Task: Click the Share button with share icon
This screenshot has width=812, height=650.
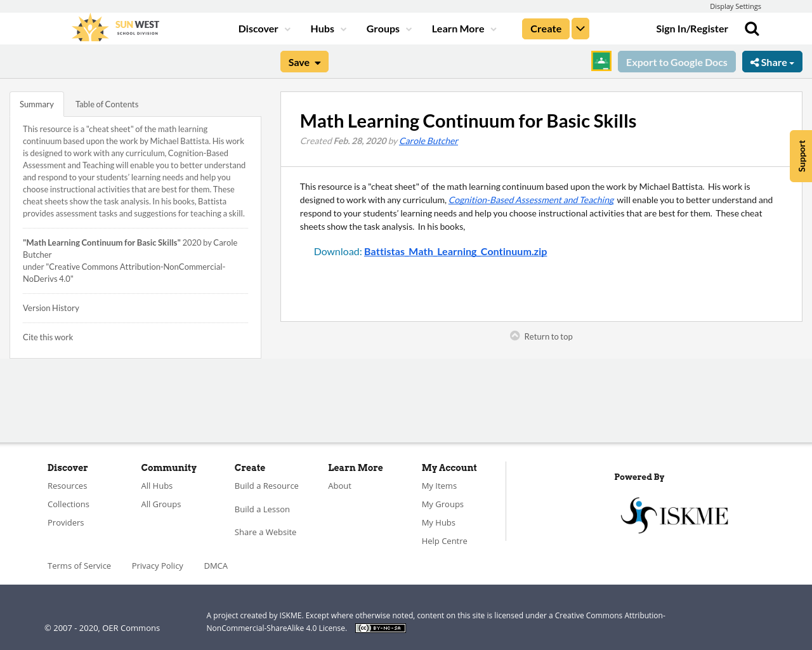Action: (x=771, y=61)
